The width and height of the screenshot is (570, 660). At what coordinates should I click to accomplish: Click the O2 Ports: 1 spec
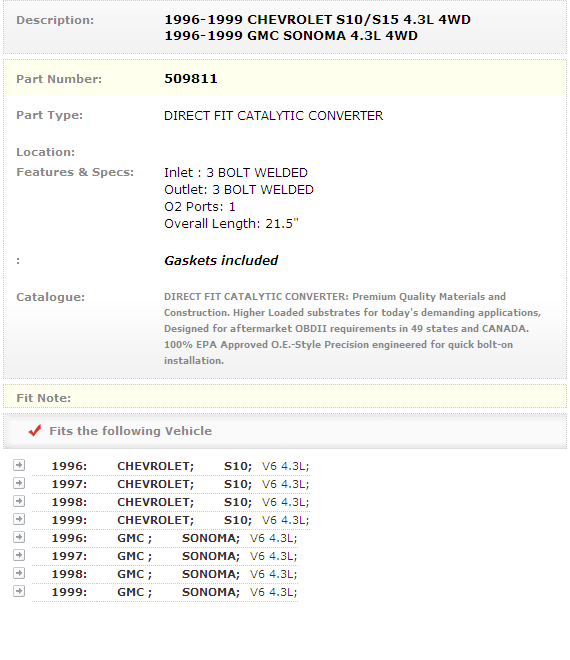[200, 207]
